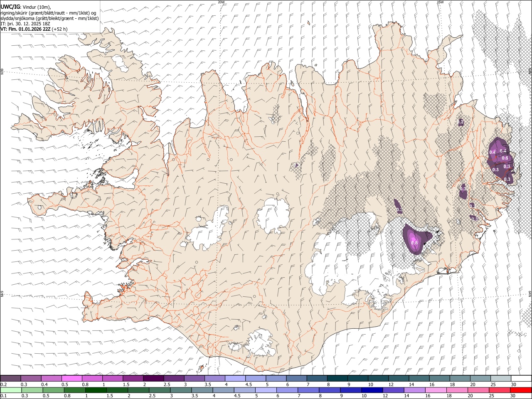Select the palest green 0.1 swatch on the lower scale
Screen dimensions: 532x399
[11, 390]
